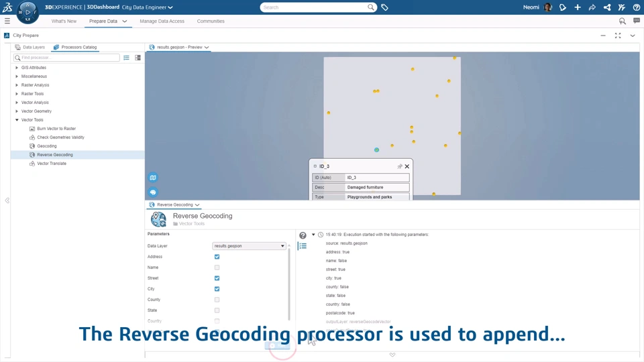Open Communities tab
Screen dimensions: 644x362
click(x=211, y=21)
